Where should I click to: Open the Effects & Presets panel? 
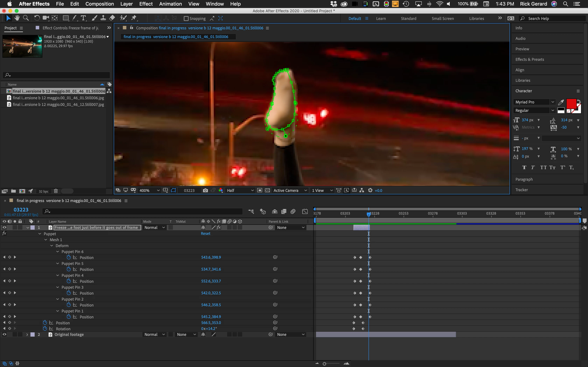529,59
